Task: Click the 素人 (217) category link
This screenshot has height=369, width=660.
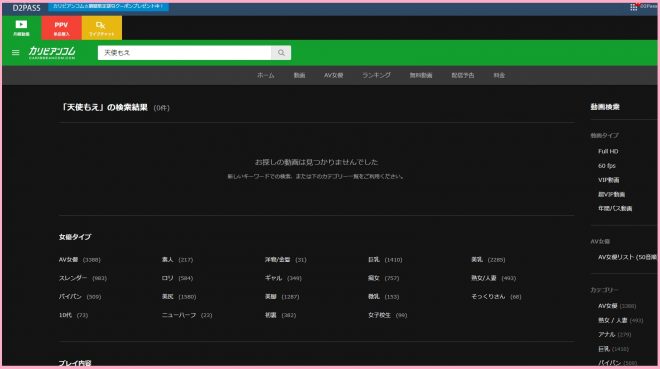Action: (x=177, y=260)
